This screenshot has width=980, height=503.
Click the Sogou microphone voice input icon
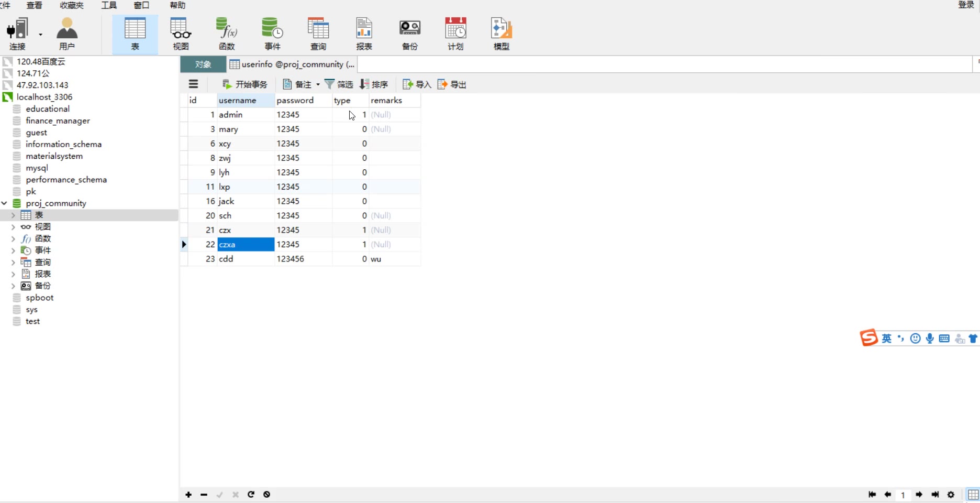point(930,338)
